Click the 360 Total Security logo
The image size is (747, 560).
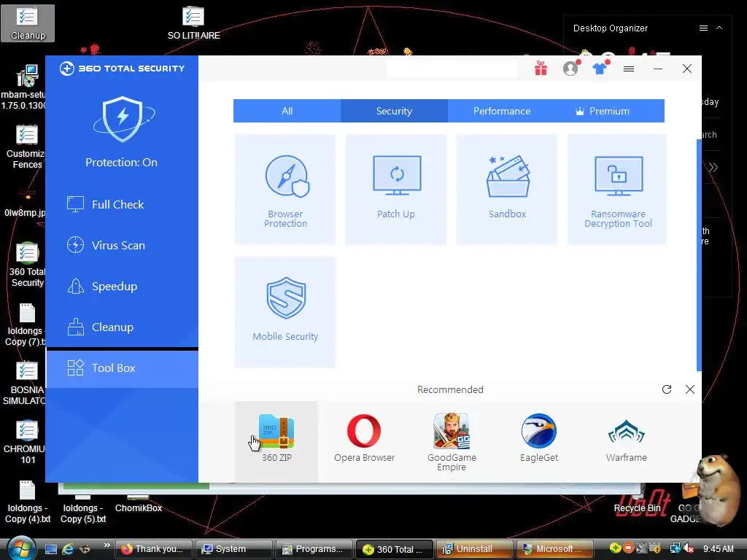[x=122, y=69]
